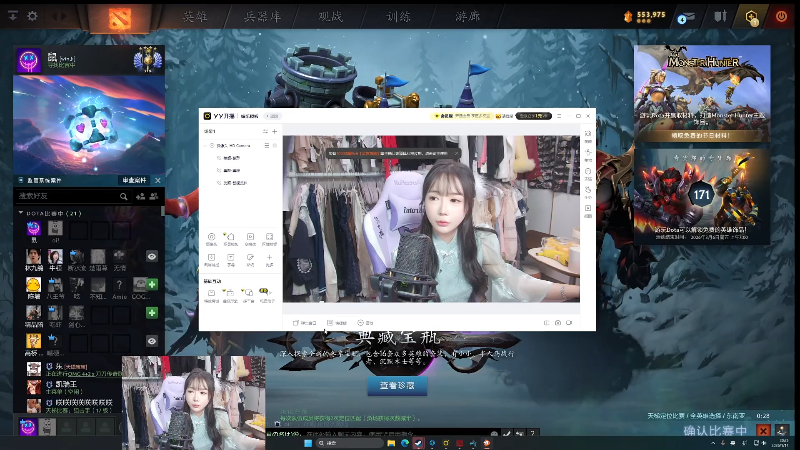
Task: Switch to the 观战 (Watch) tab
Action: (x=330, y=16)
